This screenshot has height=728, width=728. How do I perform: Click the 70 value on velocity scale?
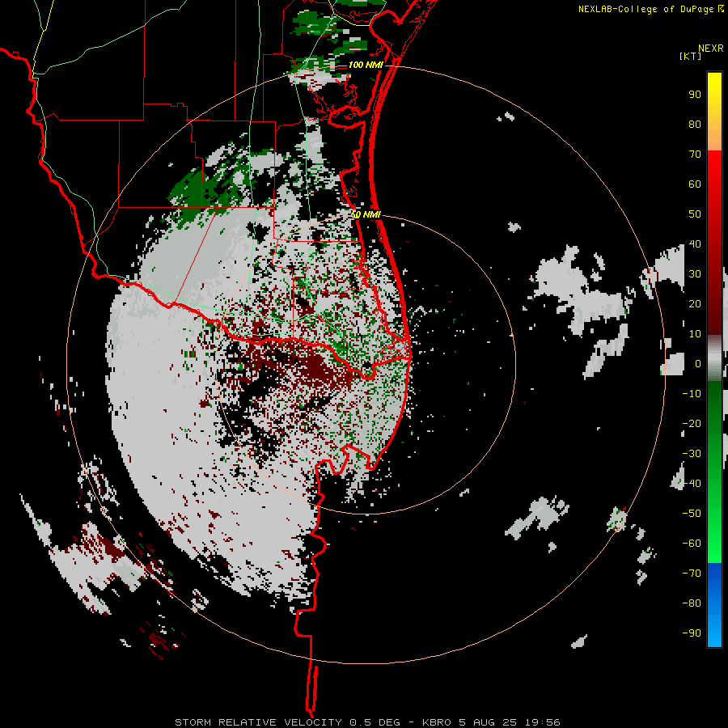tap(695, 154)
